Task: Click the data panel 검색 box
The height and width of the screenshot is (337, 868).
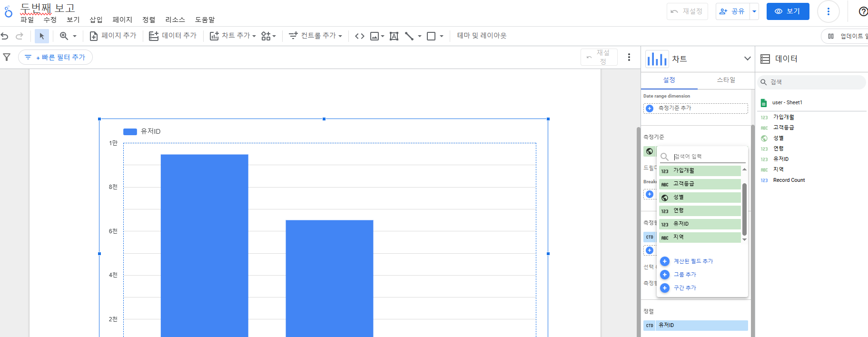Action: pyautogui.click(x=812, y=82)
